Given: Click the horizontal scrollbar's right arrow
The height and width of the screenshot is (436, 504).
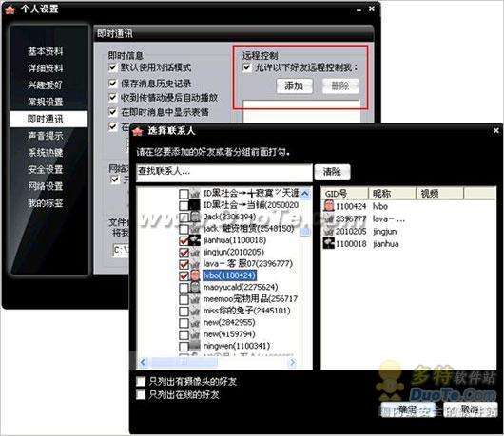Looking at the screenshot, I should [x=293, y=362].
